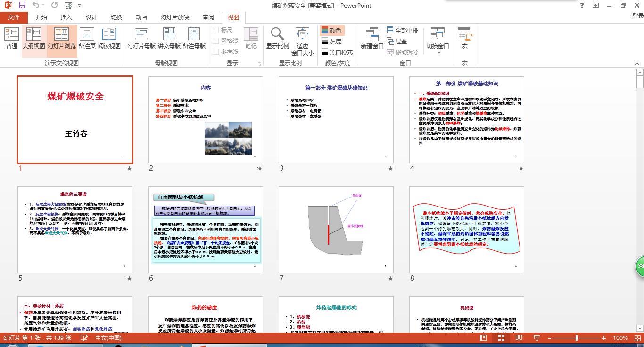Switch to Animations (动画) tab
This screenshot has width=644, height=347.
[x=141, y=17]
